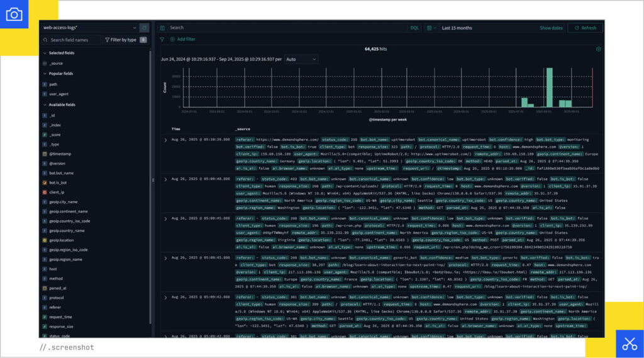Click the tallest green histogram bar
The image size is (644, 358).
(549, 87)
